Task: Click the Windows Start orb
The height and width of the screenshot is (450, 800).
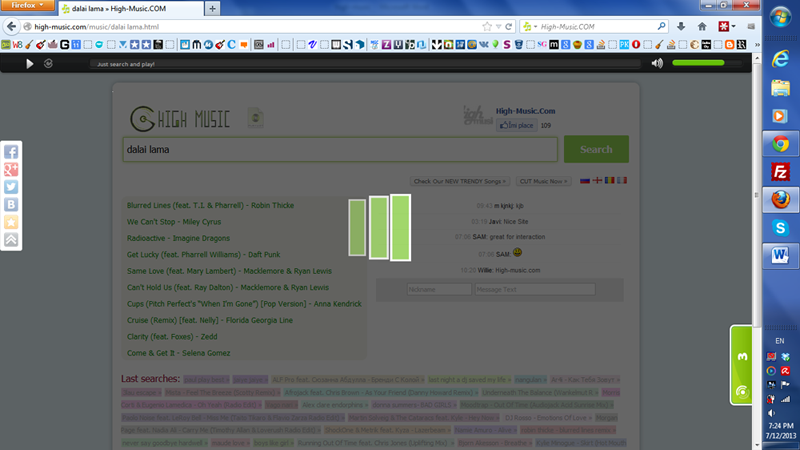Action: tap(780, 17)
